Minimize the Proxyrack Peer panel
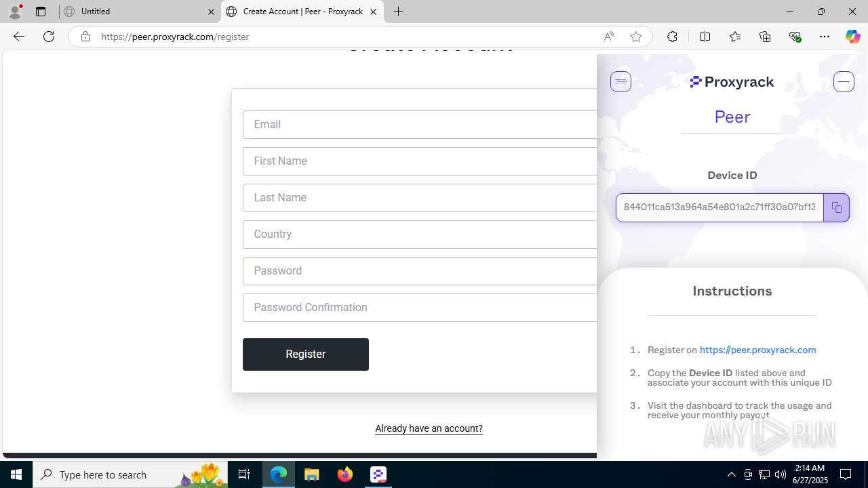Viewport: 868px width, 488px height. [x=844, y=81]
